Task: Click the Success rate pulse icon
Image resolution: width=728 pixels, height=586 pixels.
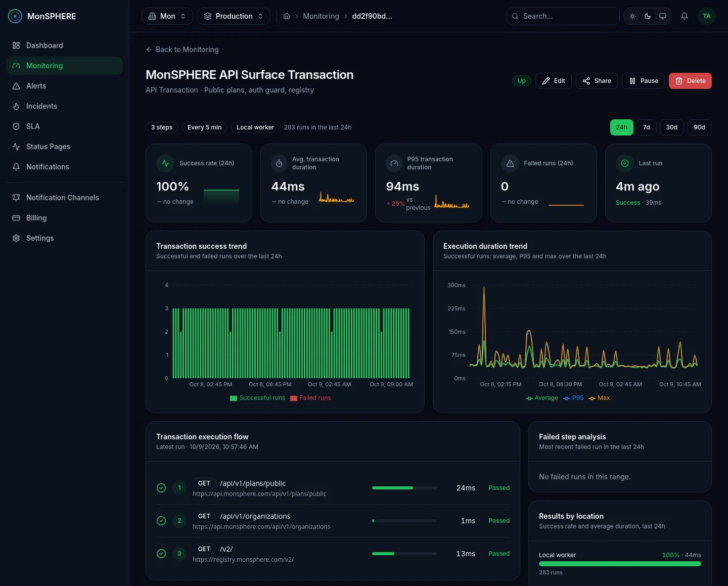Action: coord(165,163)
